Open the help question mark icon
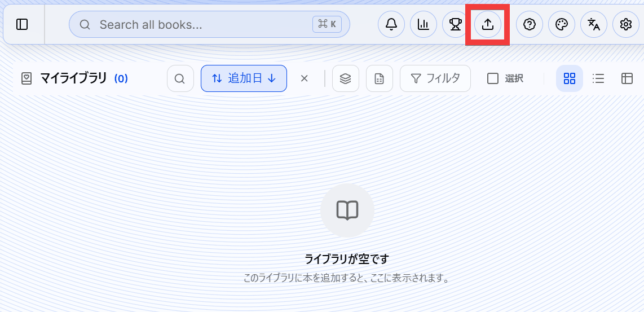644x312 pixels. tap(530, 25)
